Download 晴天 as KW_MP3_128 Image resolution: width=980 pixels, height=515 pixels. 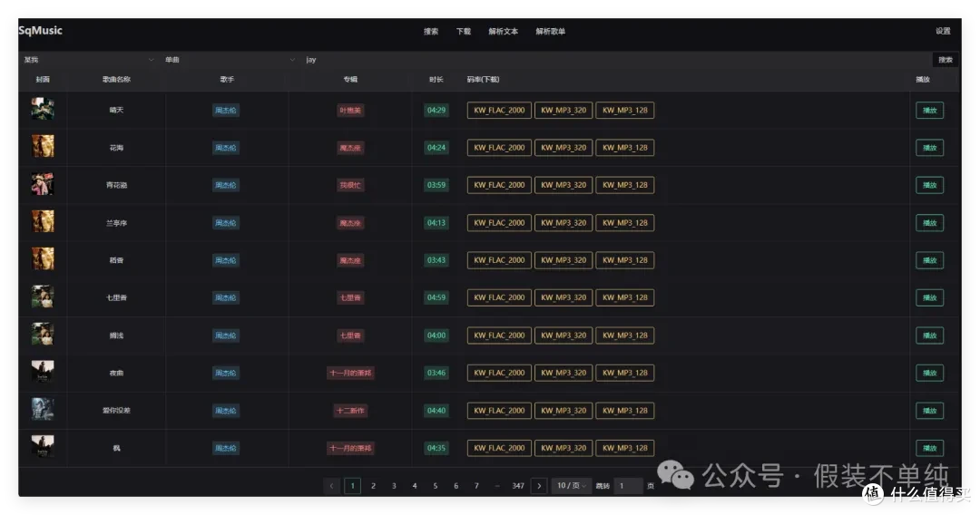(x=624, y=111)
